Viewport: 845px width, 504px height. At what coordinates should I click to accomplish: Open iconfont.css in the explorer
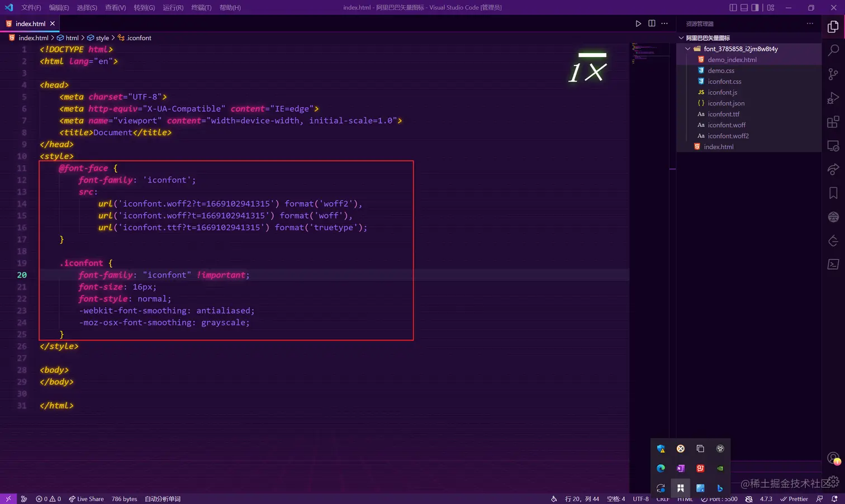coord(749,81)
